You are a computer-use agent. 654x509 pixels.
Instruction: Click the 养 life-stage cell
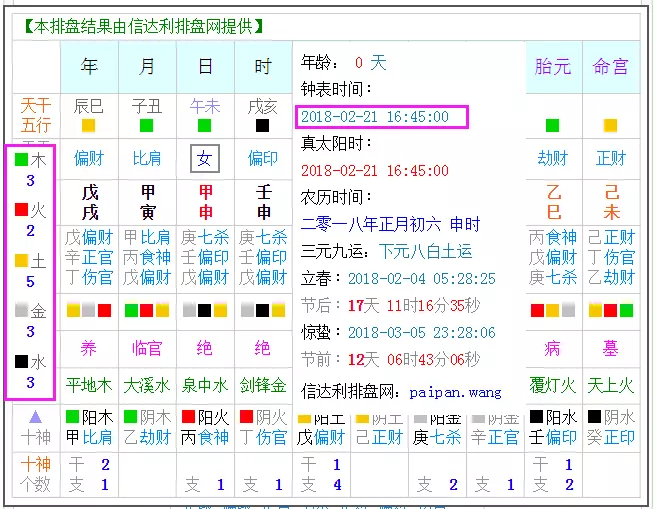pos(88,348)
